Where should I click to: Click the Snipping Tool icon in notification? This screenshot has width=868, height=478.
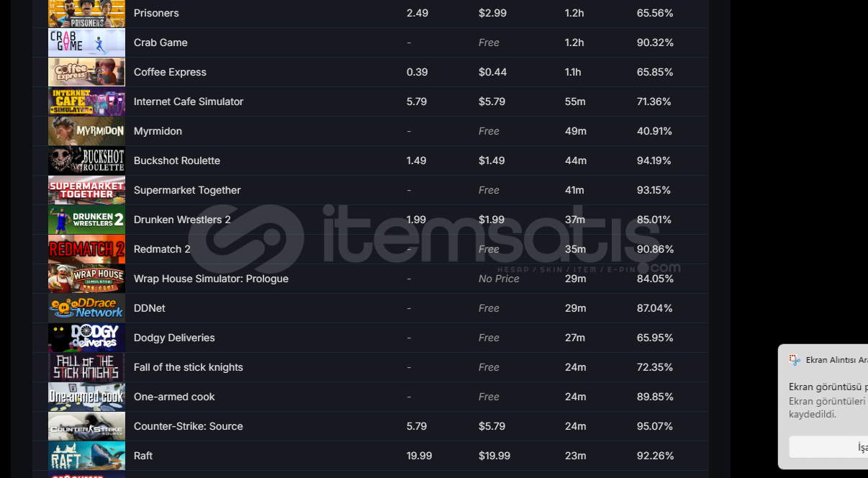[x=795, y=360]
